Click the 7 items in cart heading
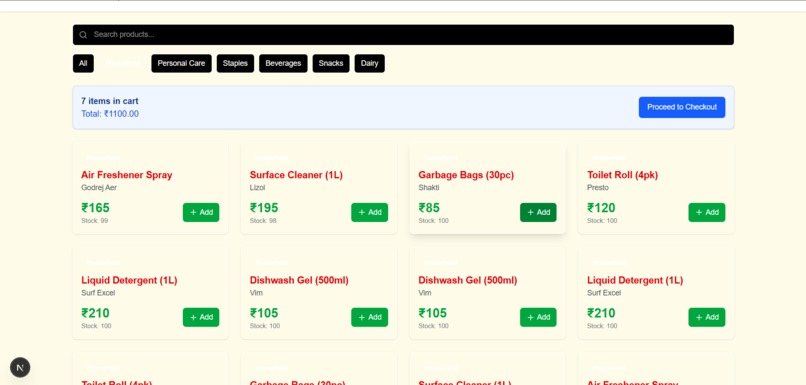The height and width of the screenshot is (385, 806). coord(109,101)
